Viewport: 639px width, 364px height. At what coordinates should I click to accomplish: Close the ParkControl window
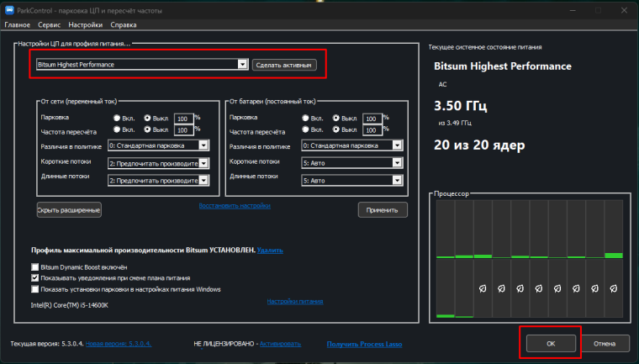tap(624, 10)
